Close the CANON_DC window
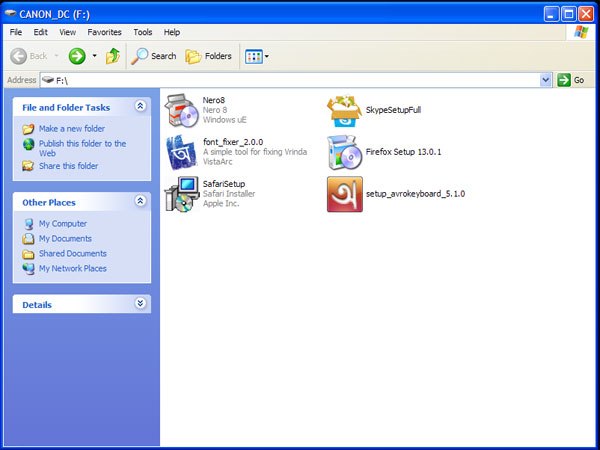The image size is (600, 450). (586, 14)
